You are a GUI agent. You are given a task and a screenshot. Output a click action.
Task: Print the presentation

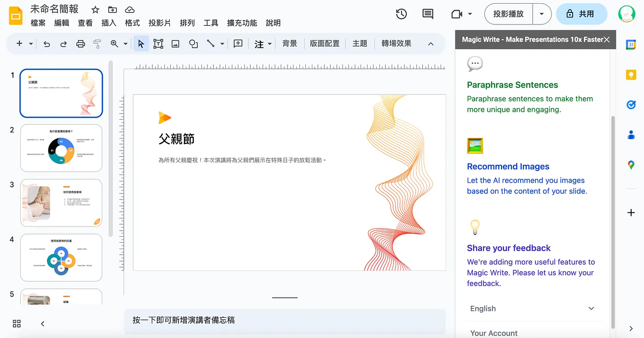coord(80,44)
